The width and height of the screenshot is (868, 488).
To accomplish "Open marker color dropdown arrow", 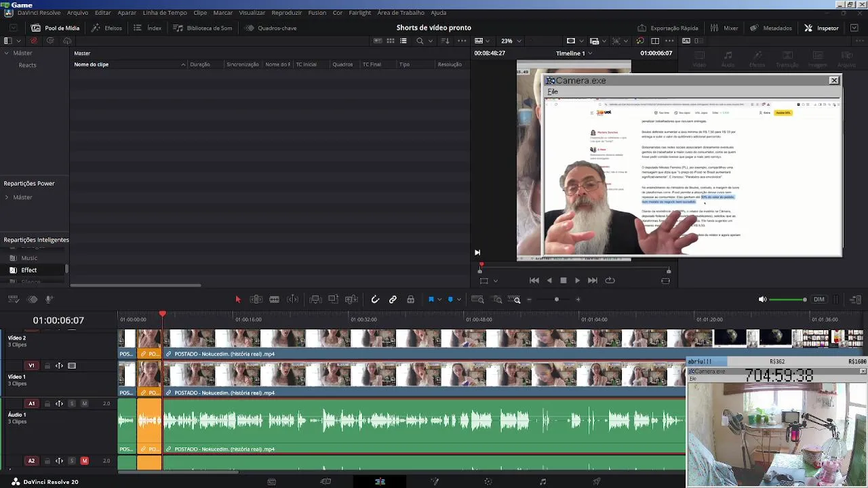I will (x=458, y=300).
